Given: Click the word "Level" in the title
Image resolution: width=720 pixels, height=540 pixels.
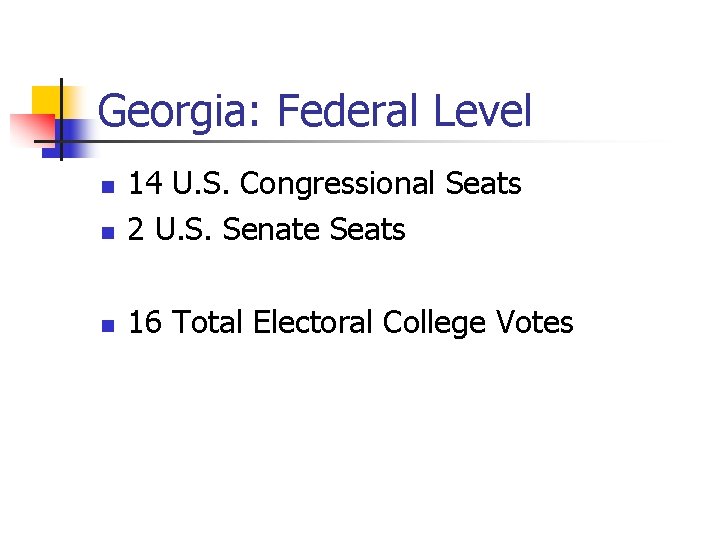Looking at the screenshot, I should (483, 111).
